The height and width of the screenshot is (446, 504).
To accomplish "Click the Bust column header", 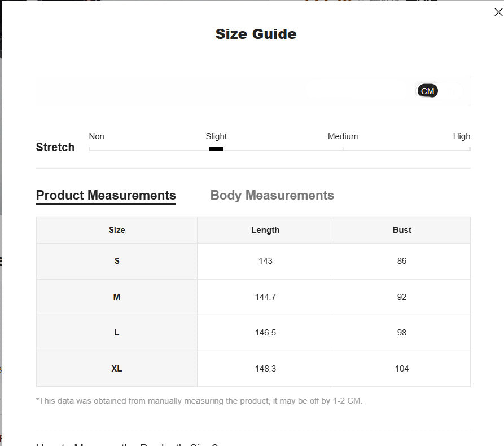I will click(402, 230).
